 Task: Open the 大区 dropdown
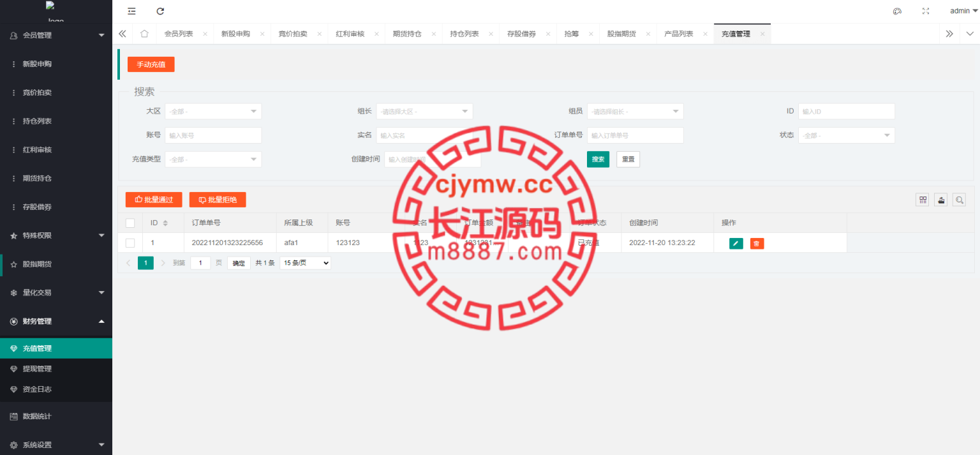[213, 111]
